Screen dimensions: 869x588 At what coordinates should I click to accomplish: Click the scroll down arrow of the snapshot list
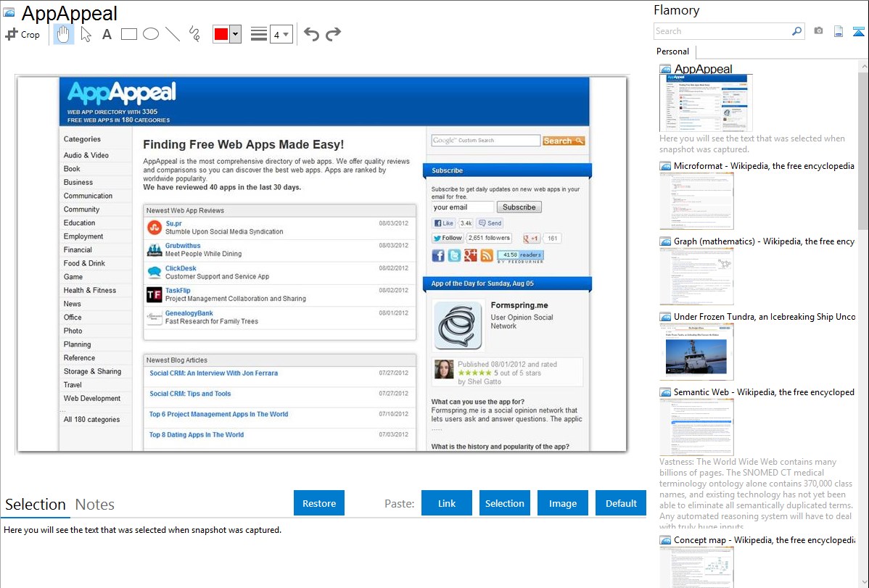(863, 581)
